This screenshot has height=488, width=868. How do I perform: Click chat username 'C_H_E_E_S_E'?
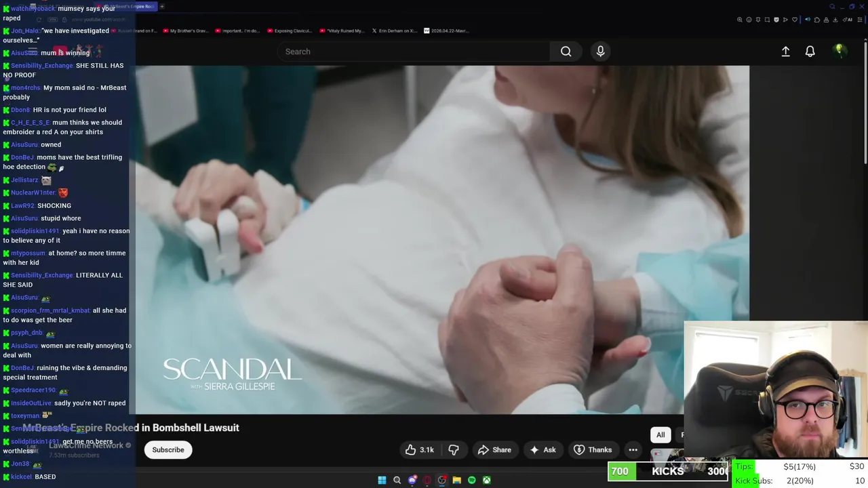(x=31, y=123)
